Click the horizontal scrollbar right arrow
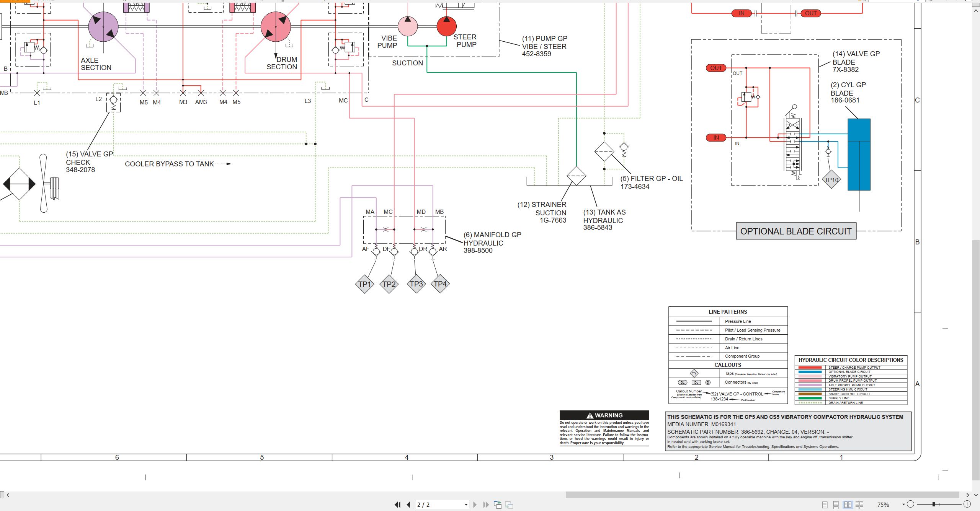 click(968, 495)
